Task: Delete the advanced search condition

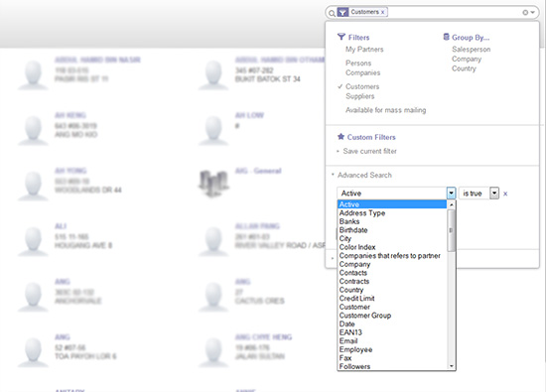Action: (505, 194)
